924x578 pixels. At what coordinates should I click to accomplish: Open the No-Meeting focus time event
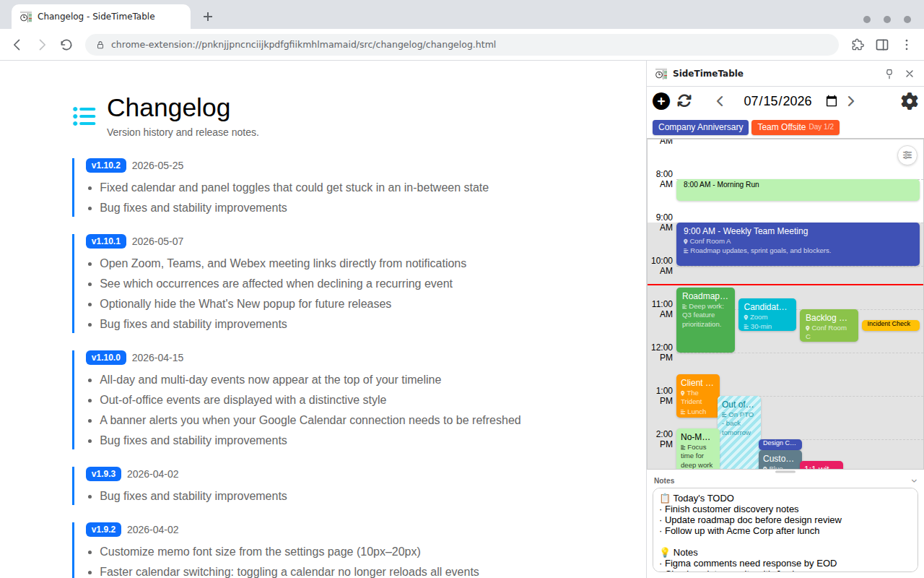(697, 449)
